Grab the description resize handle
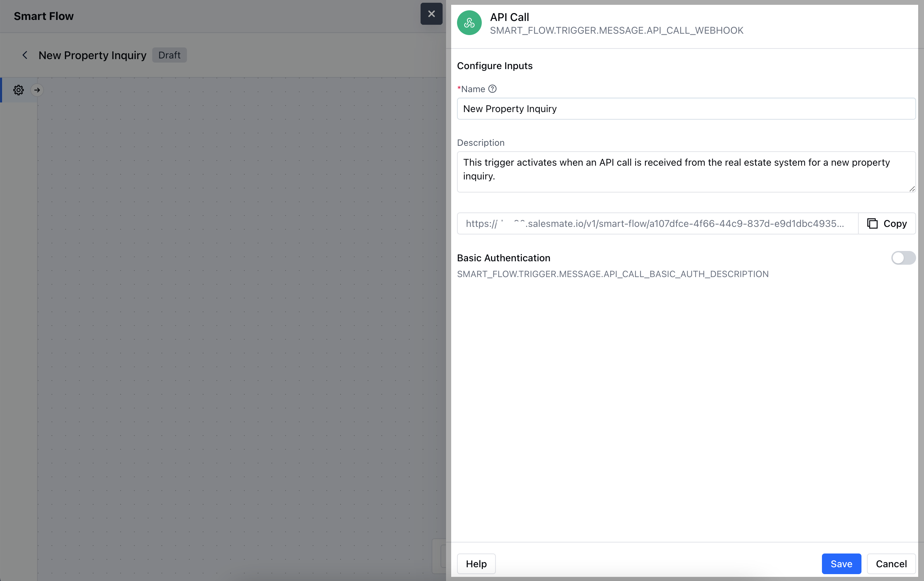924x581 pixels. (912, 188)
